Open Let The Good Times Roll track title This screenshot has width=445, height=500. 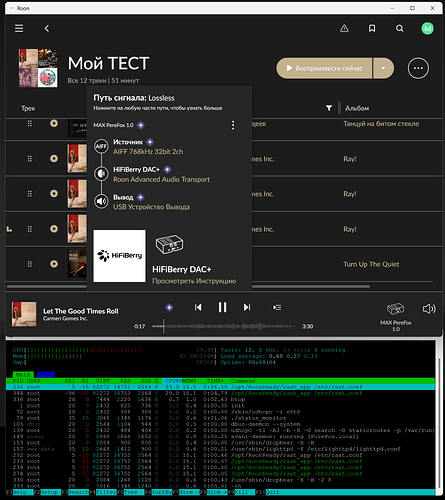(x=81, y=311)
